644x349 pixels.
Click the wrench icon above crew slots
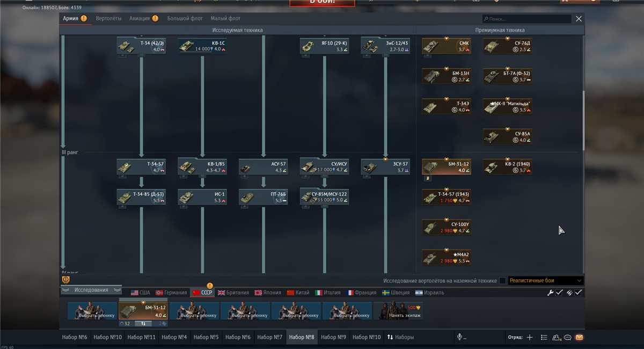coord(550,293)
